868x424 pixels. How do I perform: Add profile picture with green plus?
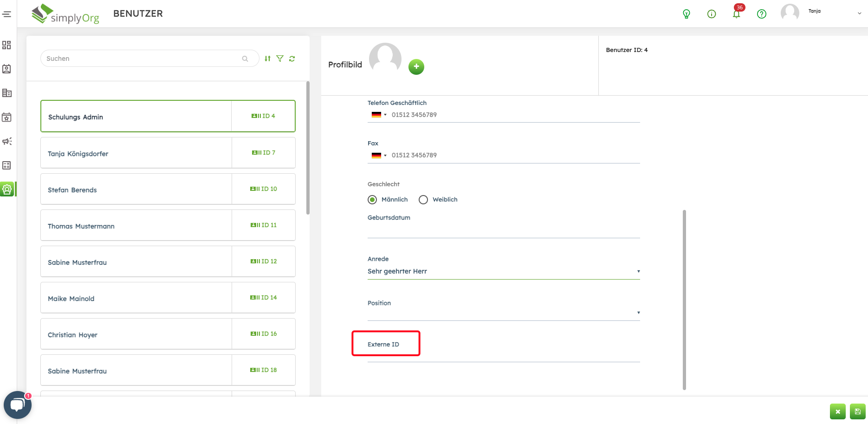pos(416,66)
